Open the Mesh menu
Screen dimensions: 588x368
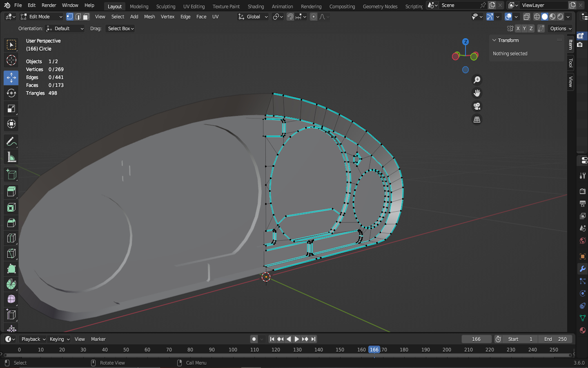(x=149, y=17)
